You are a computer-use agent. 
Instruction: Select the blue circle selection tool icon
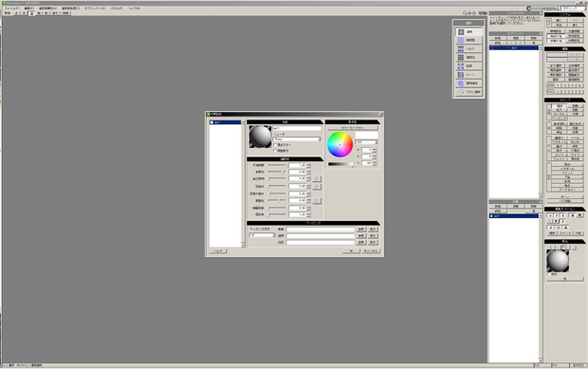(x=461, y=83)
